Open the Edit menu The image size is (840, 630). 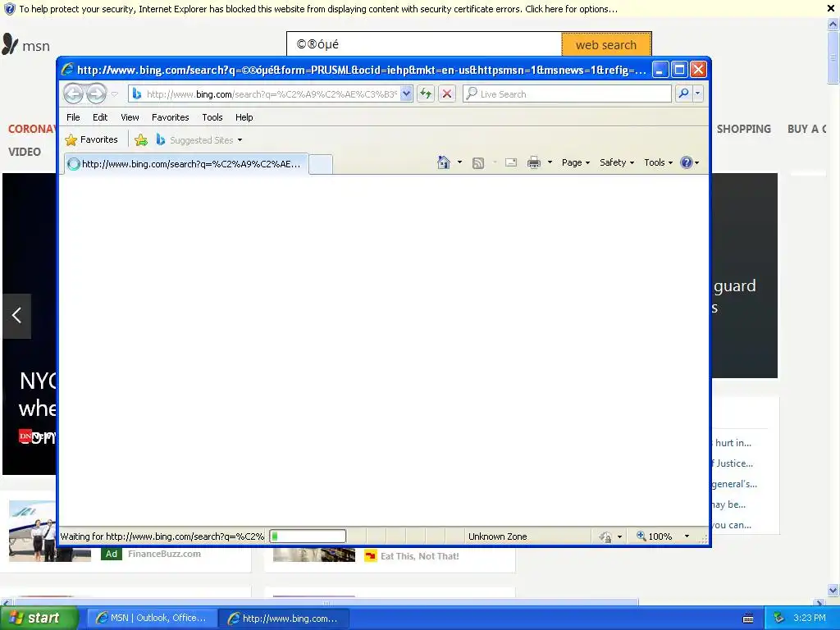(99, 117)
